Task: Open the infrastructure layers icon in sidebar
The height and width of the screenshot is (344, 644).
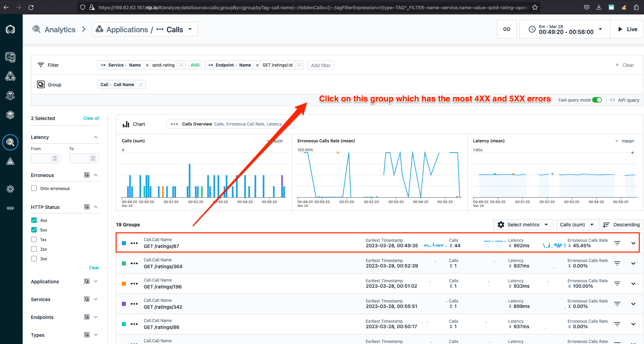Action: click(10, 115)
